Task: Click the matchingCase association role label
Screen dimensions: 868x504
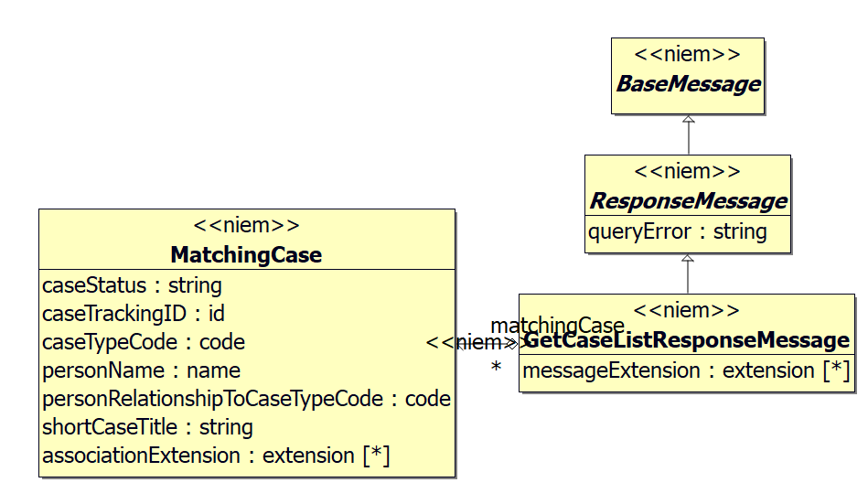Action: [557, 326]
